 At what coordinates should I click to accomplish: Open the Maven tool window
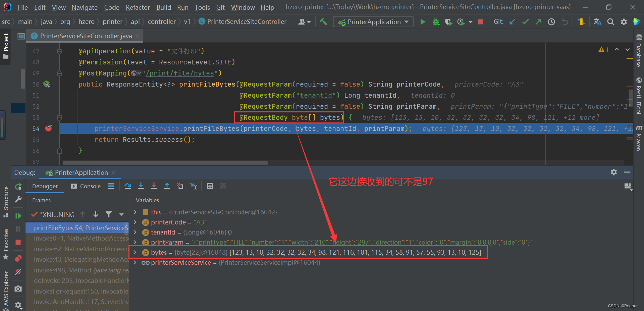click(x=639, y=138)
